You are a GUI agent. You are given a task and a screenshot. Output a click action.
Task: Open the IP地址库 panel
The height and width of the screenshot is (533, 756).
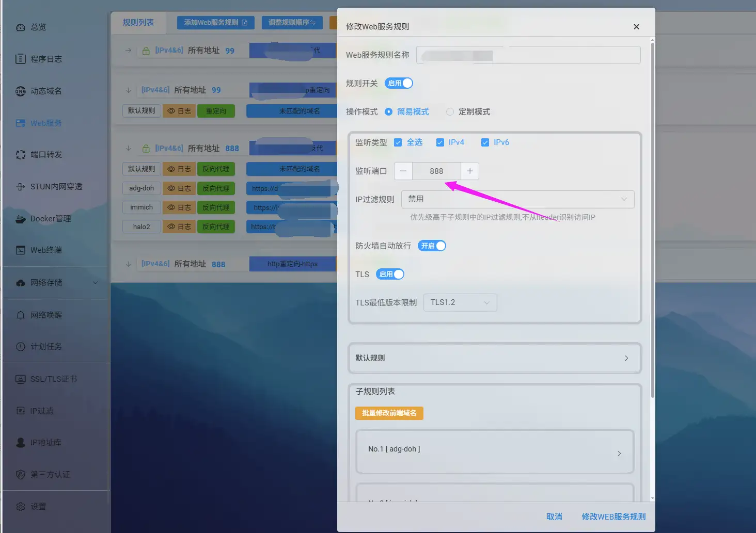46,442
